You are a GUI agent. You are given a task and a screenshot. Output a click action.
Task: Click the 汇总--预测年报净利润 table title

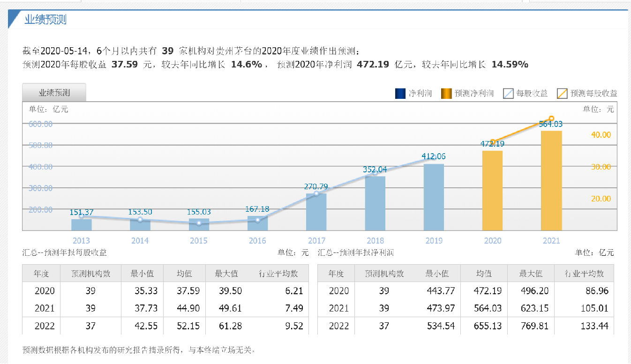coord(356,253)
